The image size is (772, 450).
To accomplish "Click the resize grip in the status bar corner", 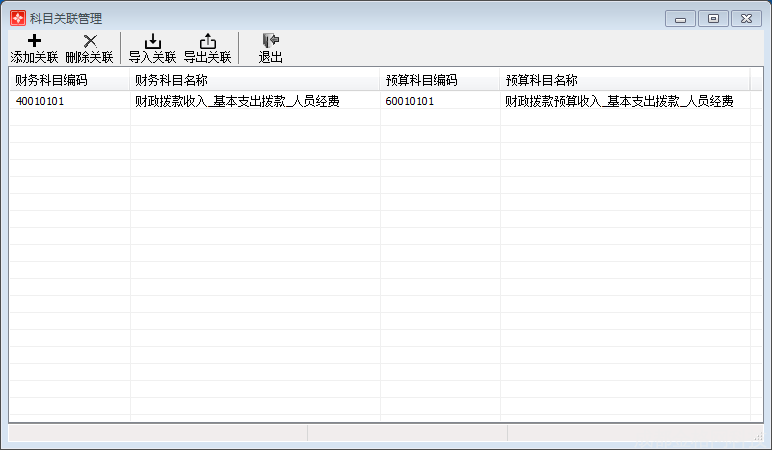I will (757, 435).
